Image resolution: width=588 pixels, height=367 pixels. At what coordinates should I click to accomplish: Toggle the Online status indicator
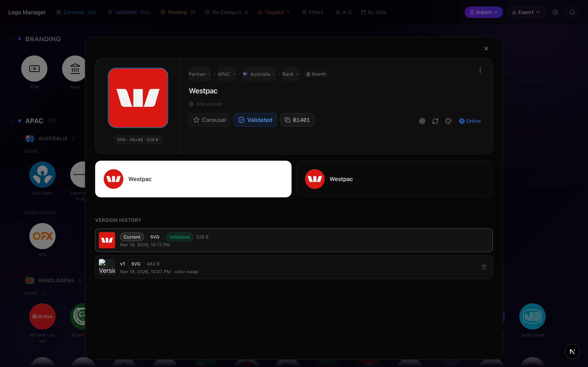coord(470,121)
